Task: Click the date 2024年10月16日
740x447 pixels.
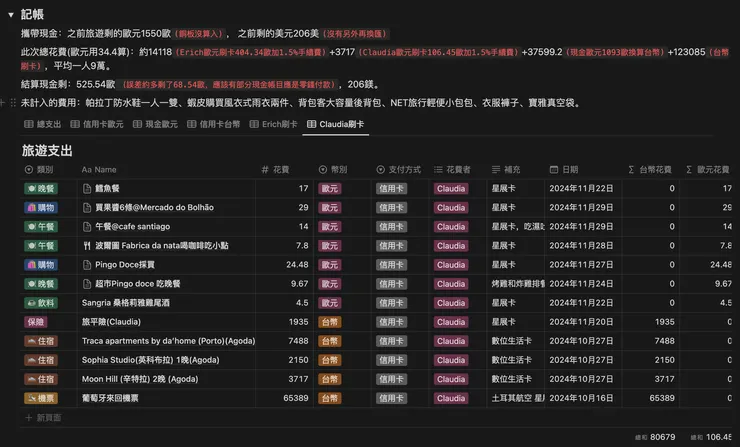Action: [581, 398]
